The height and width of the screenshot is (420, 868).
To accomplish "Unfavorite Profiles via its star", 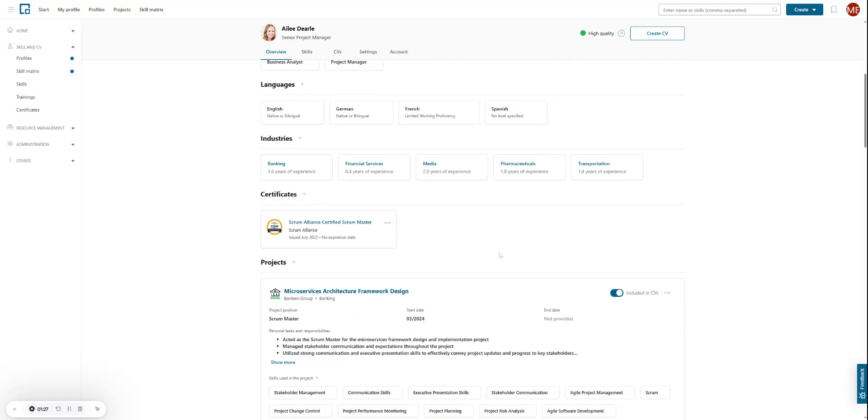I will point(71,58).
